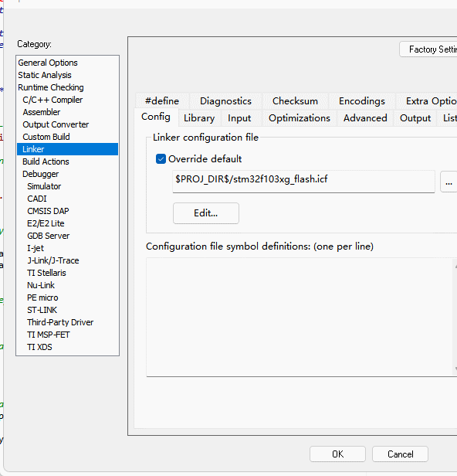Click the Edit... button
Screen dimensions: 457x476
[x=206, y=213]
